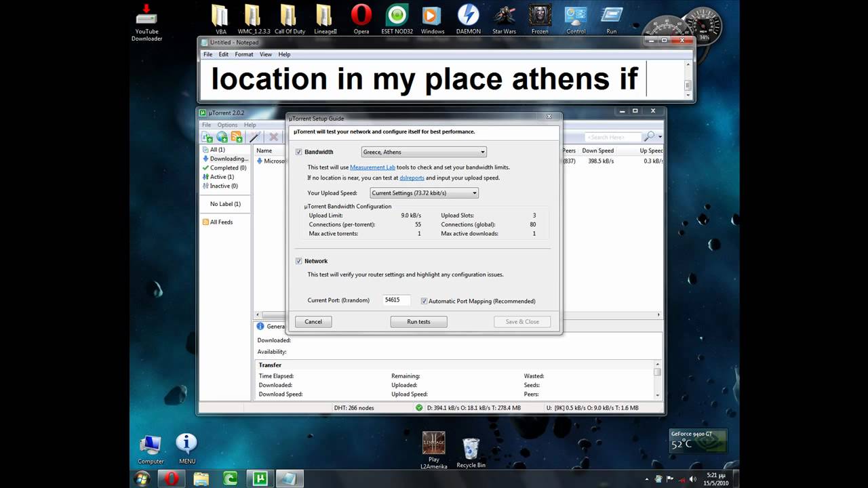Open the Computer desktop icon

151,449
